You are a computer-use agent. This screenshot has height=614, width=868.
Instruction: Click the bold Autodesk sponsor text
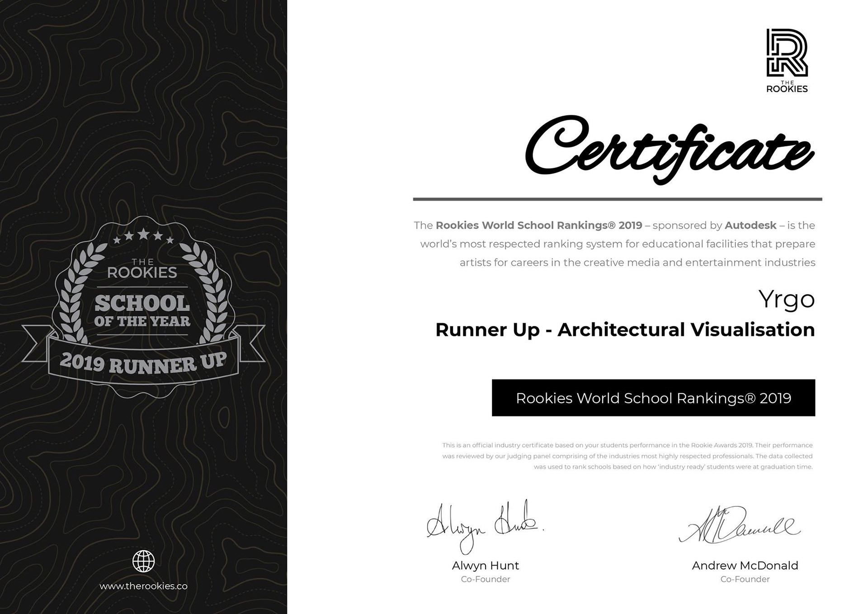pos(750,225)
